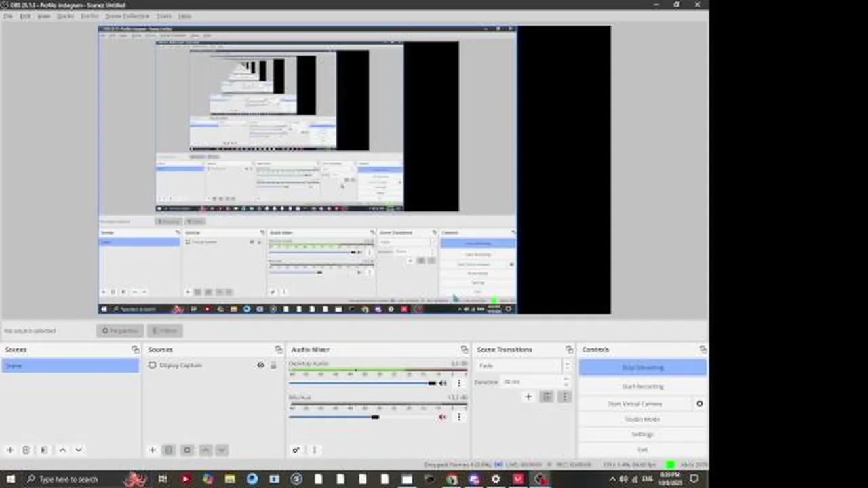
Task: Open Task View on the taskbar
Action: pos(163,479)
